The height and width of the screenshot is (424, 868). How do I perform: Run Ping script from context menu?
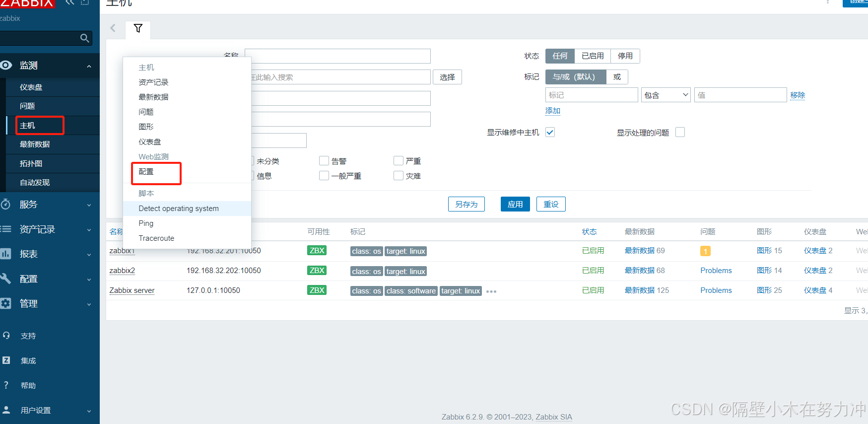click(x=187, y=223)
